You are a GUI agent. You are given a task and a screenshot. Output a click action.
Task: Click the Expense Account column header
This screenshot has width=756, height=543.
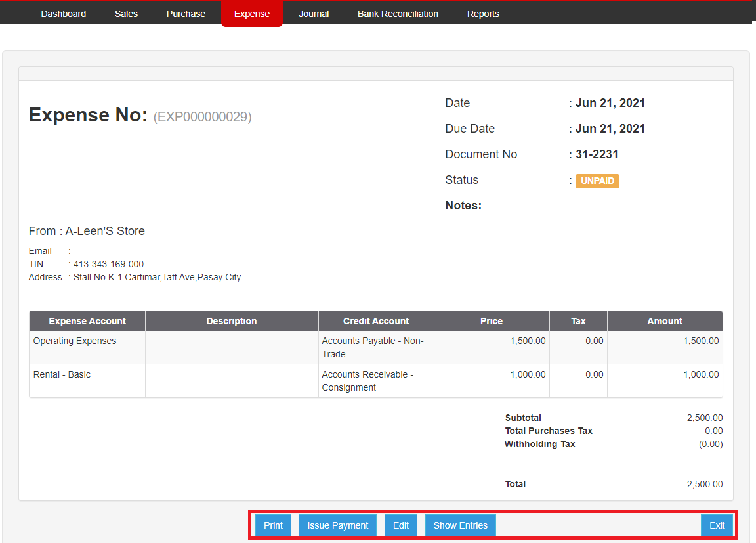[x=87, y=321]
